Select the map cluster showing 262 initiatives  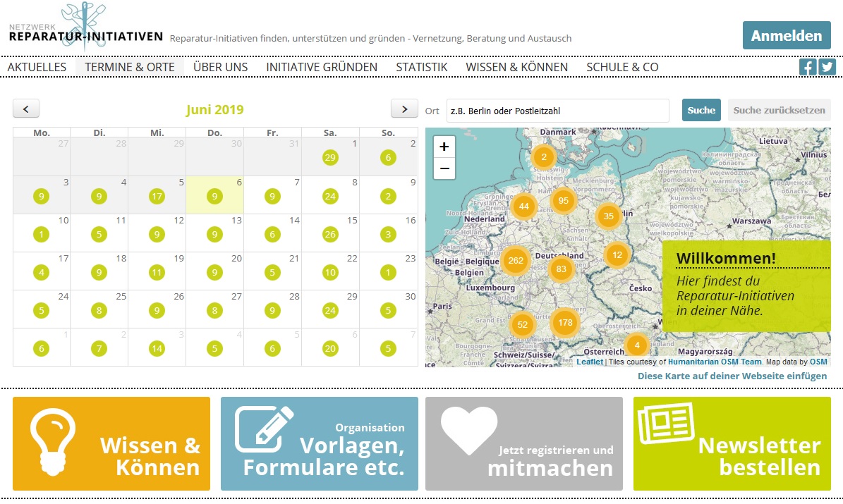(515, 261)
